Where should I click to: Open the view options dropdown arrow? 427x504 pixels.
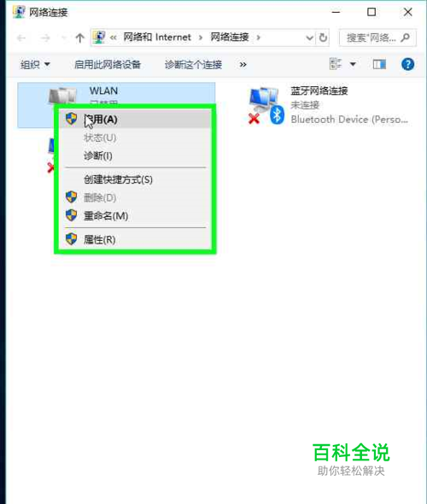(353, 64)
